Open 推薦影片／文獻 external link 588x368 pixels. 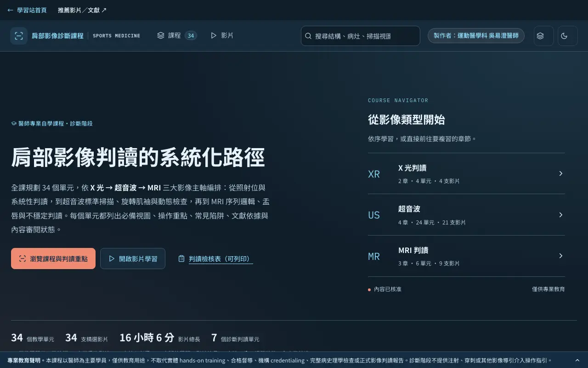tap(82, 10)
